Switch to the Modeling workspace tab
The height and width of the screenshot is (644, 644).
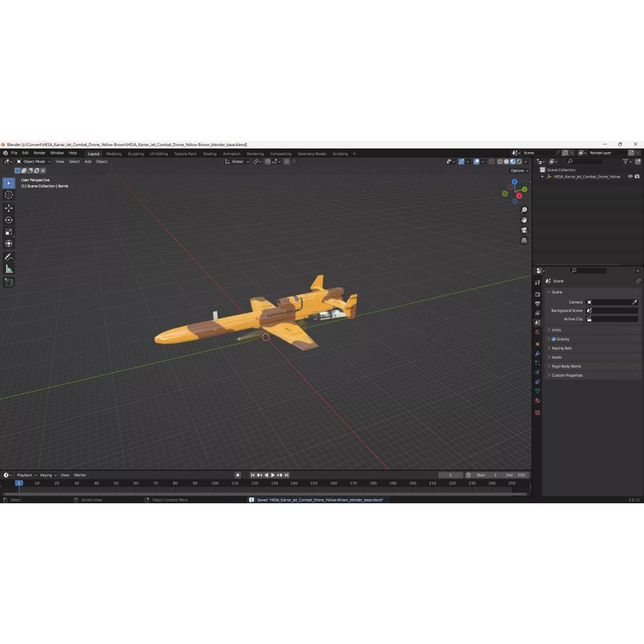pos(114,154)
